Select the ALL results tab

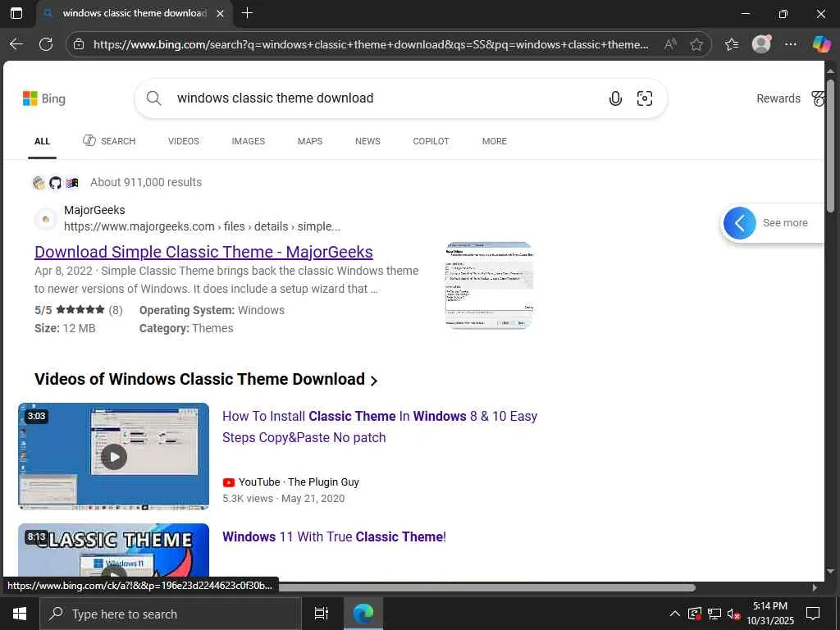click(42, 141)
